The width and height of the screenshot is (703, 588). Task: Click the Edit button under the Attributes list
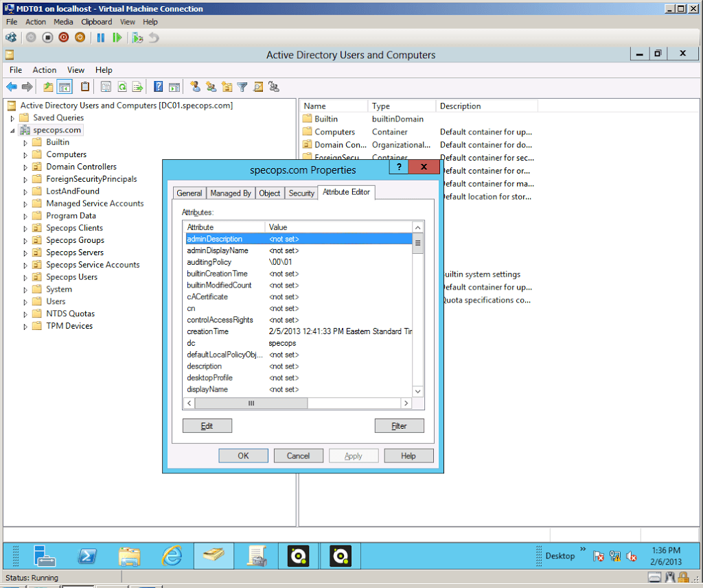(207, 426)
